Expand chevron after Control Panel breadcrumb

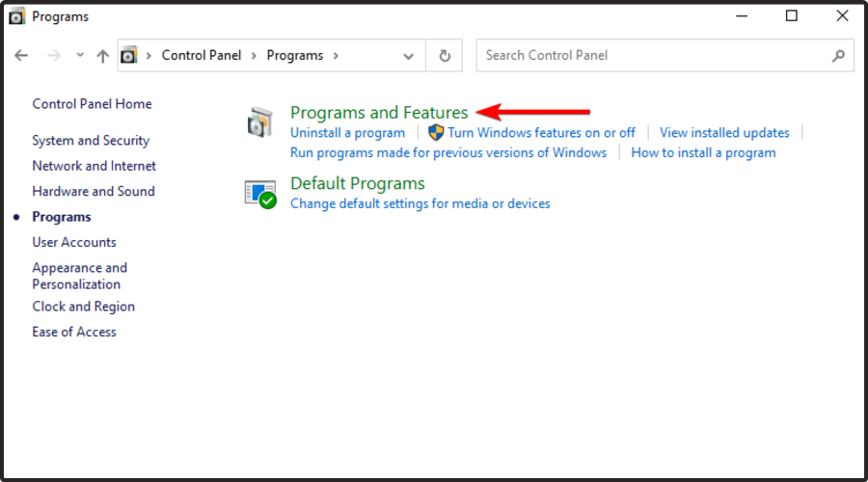[254, 56]
